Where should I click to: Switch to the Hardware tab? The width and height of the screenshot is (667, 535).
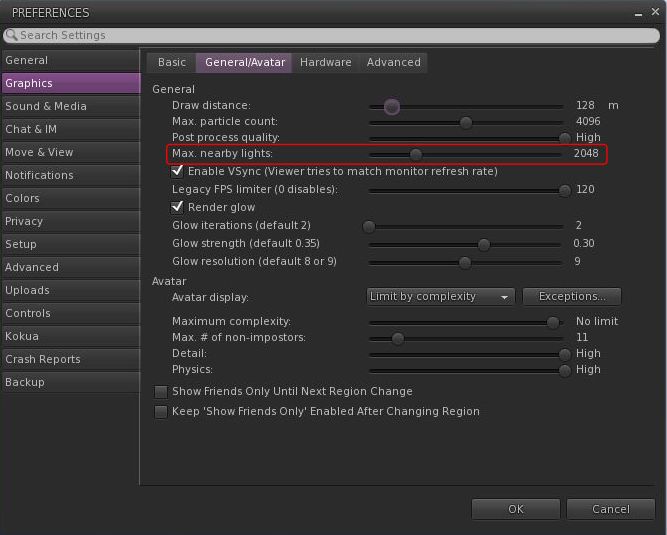[x=325, y=62]
